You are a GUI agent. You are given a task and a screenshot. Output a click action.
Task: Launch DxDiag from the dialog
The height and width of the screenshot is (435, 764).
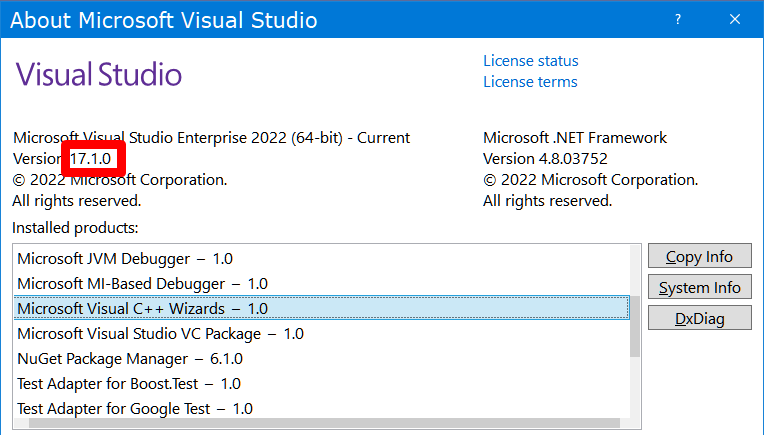(x=699, y=318)
